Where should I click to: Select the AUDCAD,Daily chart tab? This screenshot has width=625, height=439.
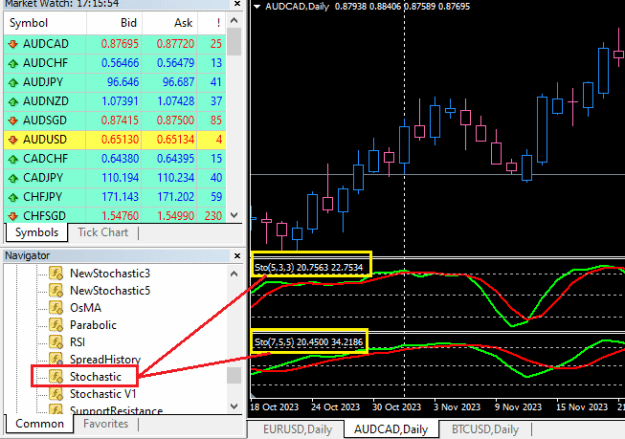click(x=391, y=429)
